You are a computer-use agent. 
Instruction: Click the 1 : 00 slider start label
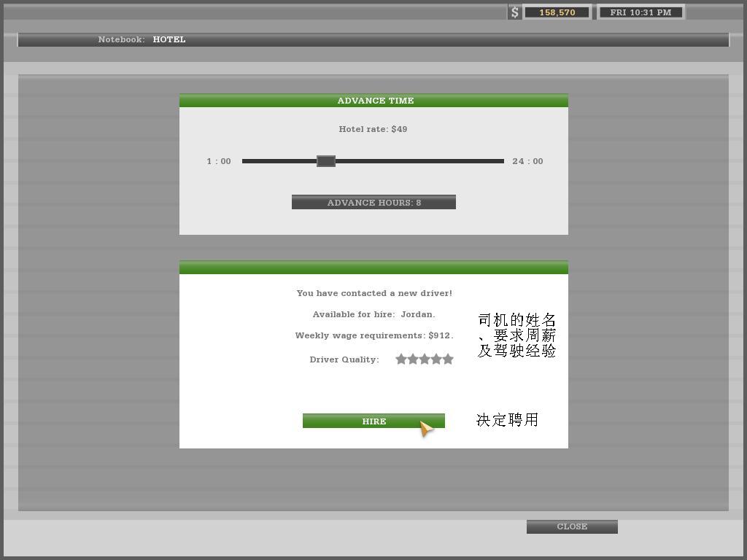(x=219, y=161)
